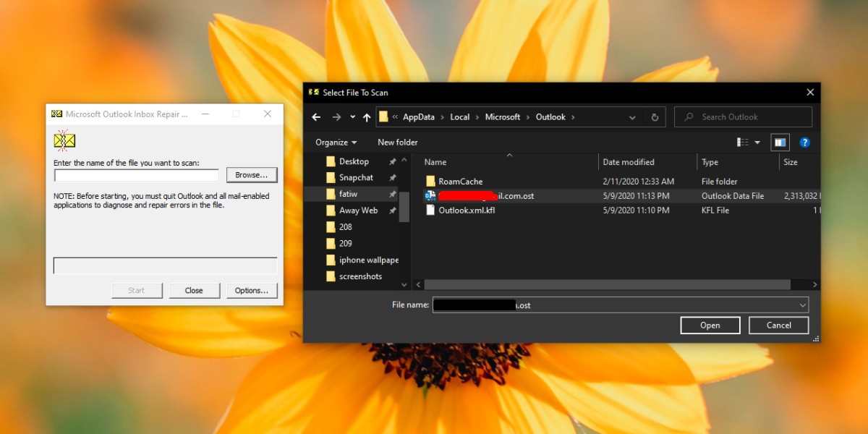Click the navigation pane vertical scrollbar
Image resolution: width=868 pixels, height=434 pixels.
point(404,206)
